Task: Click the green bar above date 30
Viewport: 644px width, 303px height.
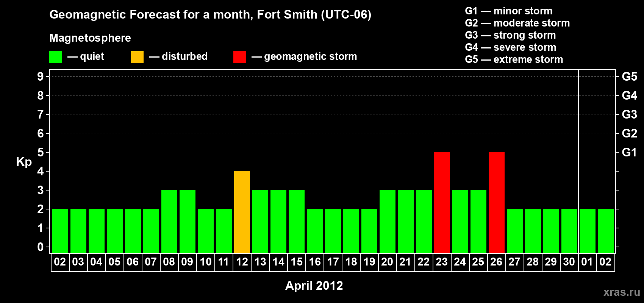Action: coord(569,231)
